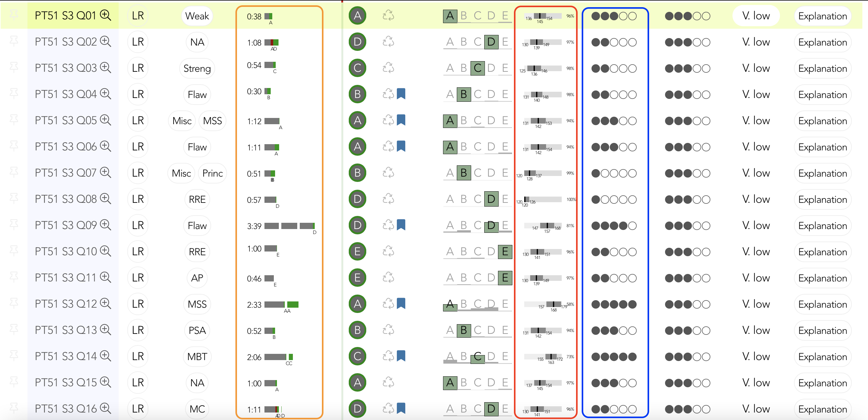Open the Explanation for Q08

coord(822,199)
